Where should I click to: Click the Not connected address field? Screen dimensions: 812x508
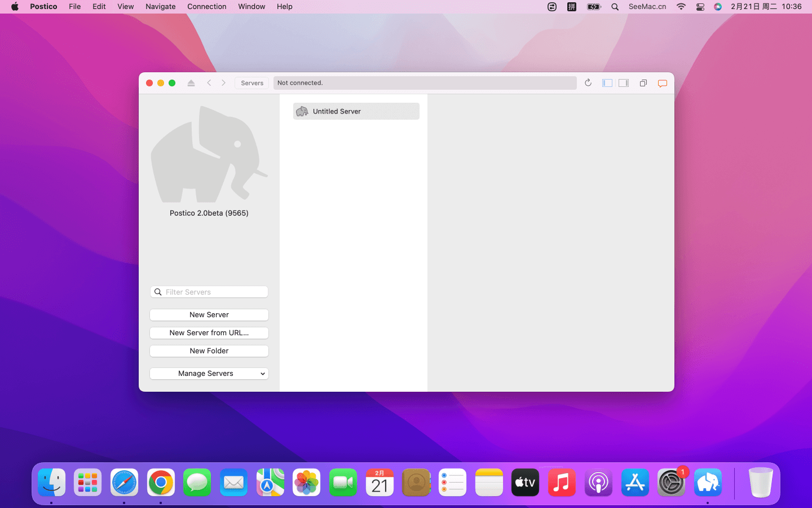point(425,83)
